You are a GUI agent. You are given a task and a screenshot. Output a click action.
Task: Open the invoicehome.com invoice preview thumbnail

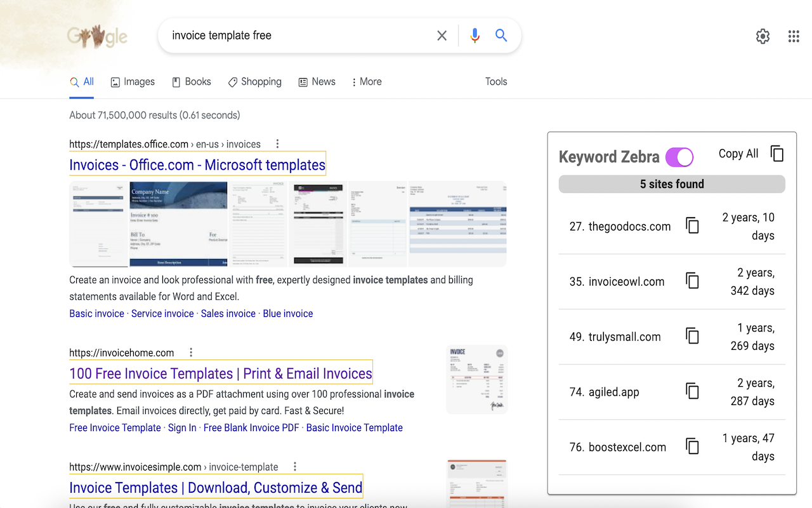tap(476, 380)
